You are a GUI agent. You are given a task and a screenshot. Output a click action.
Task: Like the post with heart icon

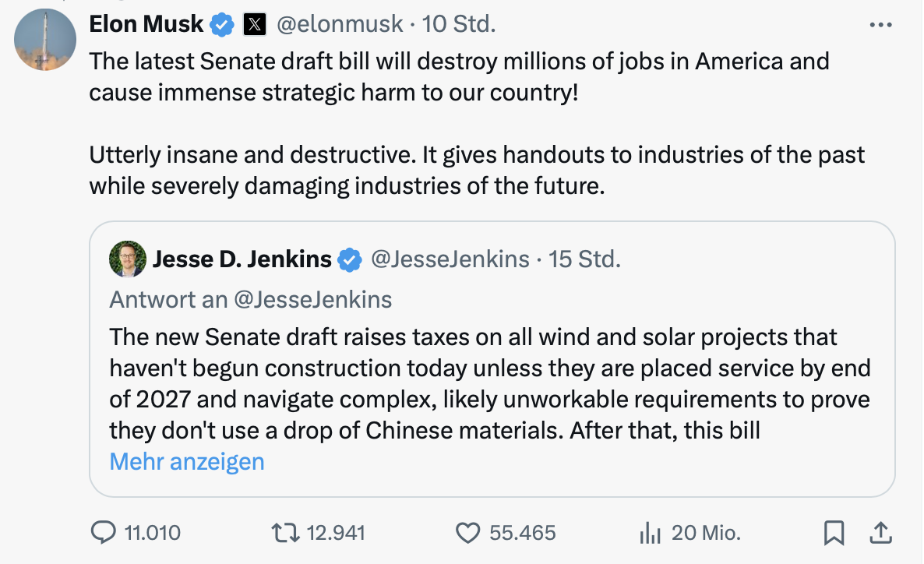(x=467, y=533)
